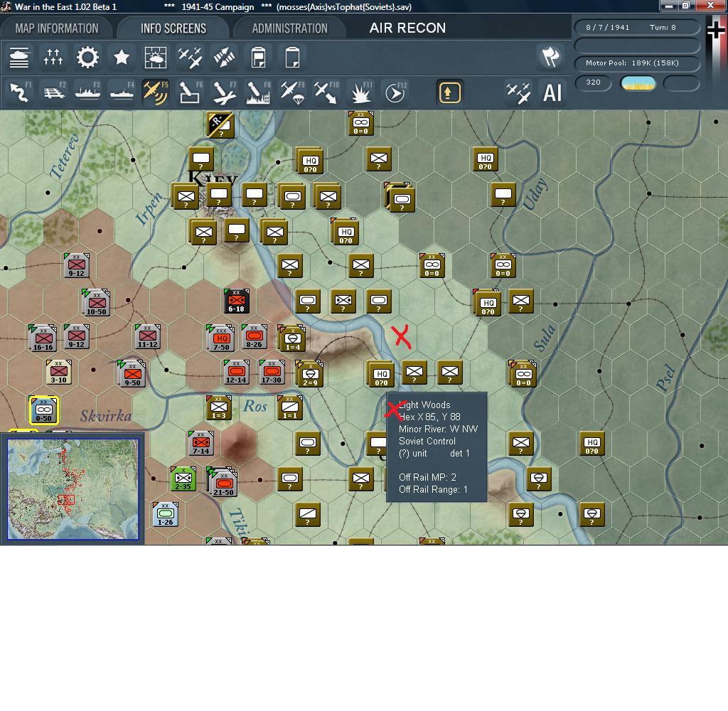Open the Info Screens tab

(173, 28)
